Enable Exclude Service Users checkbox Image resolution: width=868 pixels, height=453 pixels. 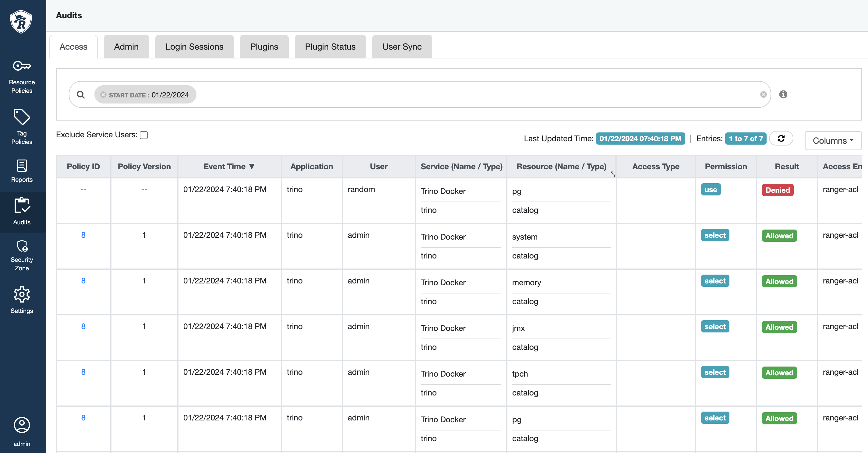144,135
